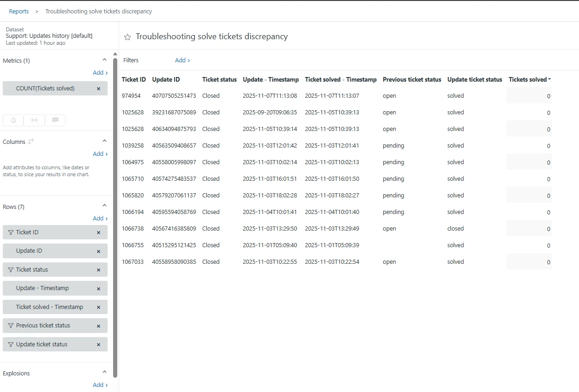Click update ID 40515295121425 cell
This screenshot has height=392, width=579.
[174, 245]
